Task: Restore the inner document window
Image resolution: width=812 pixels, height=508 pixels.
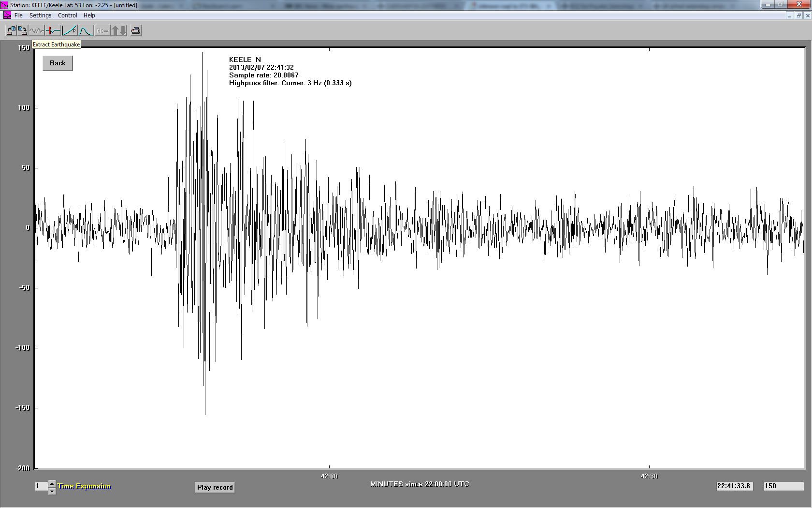Action: pos(798,15)
